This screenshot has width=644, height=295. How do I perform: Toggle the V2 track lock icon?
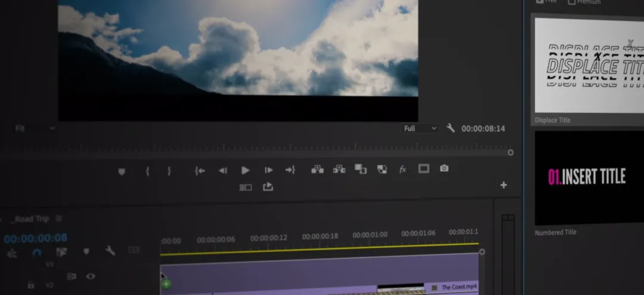(x=30, y=285)
